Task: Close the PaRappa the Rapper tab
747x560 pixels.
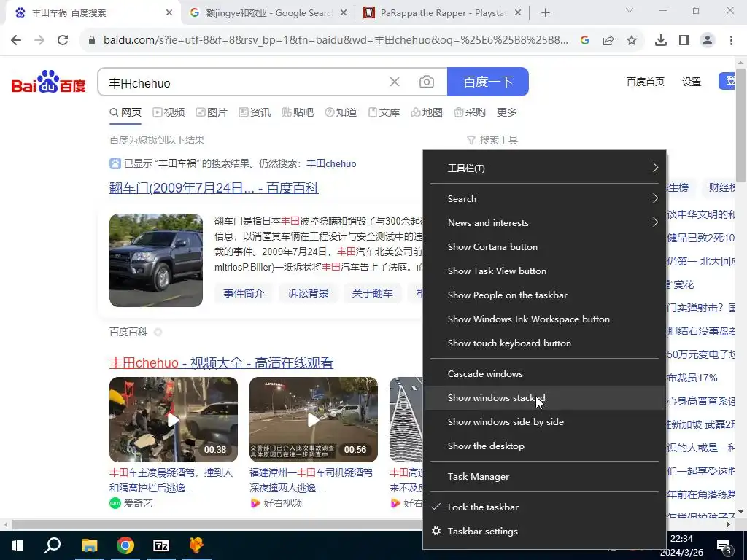Action: coord(519,13)
